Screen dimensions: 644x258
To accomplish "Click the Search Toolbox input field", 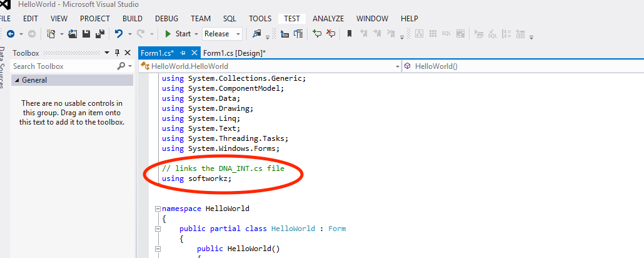I will [64, 66].
